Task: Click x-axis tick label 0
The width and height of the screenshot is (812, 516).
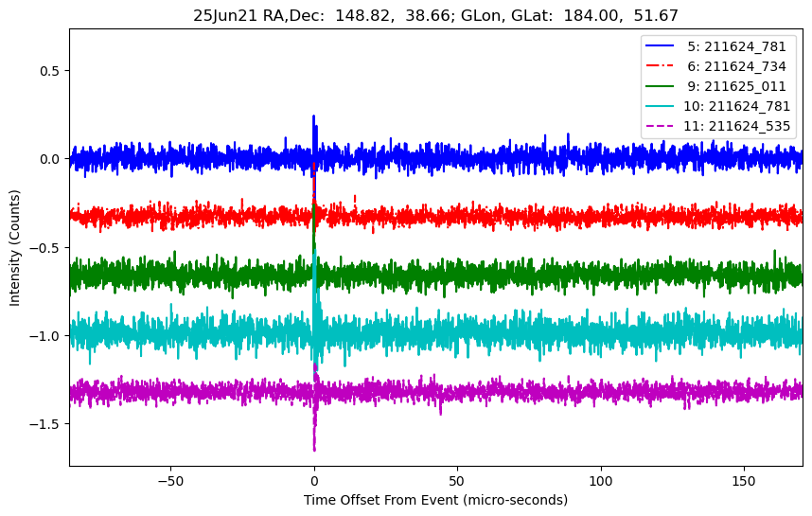Action: pos(314,481)
